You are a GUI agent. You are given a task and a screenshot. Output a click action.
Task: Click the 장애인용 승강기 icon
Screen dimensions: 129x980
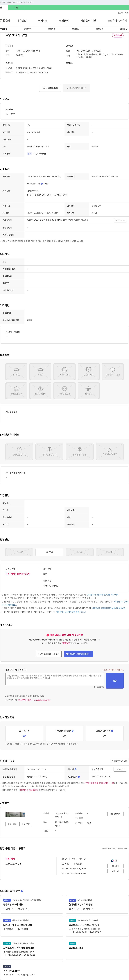[49, 452]
